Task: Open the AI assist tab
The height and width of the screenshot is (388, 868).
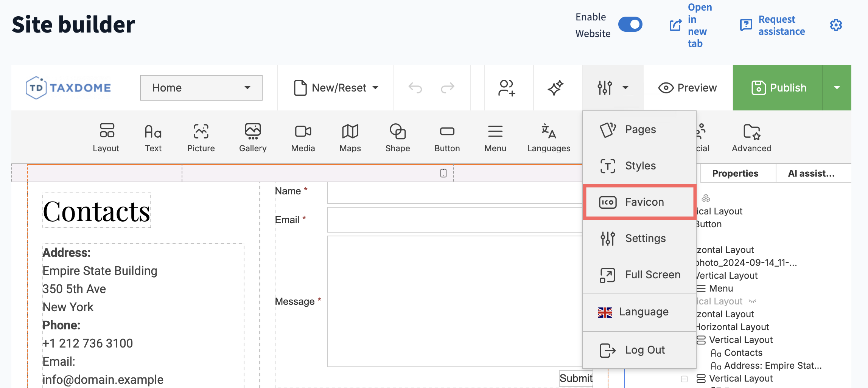Action: 811,174
